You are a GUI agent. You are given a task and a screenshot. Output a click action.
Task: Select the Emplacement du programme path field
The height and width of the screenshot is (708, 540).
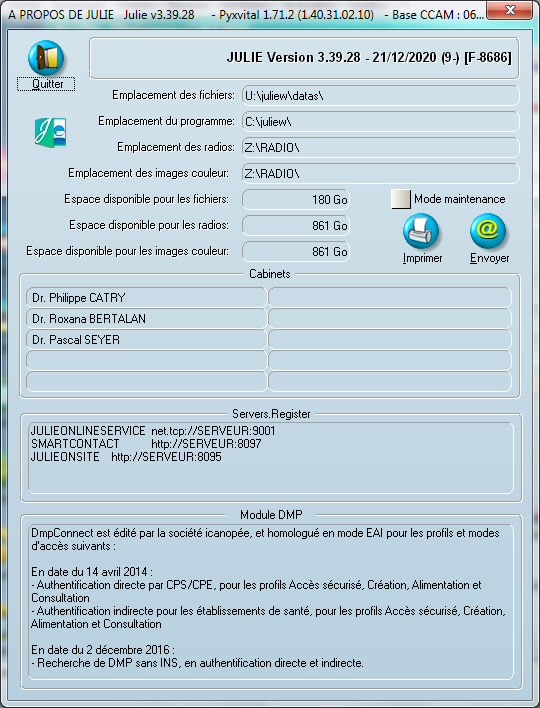point(381,122)
